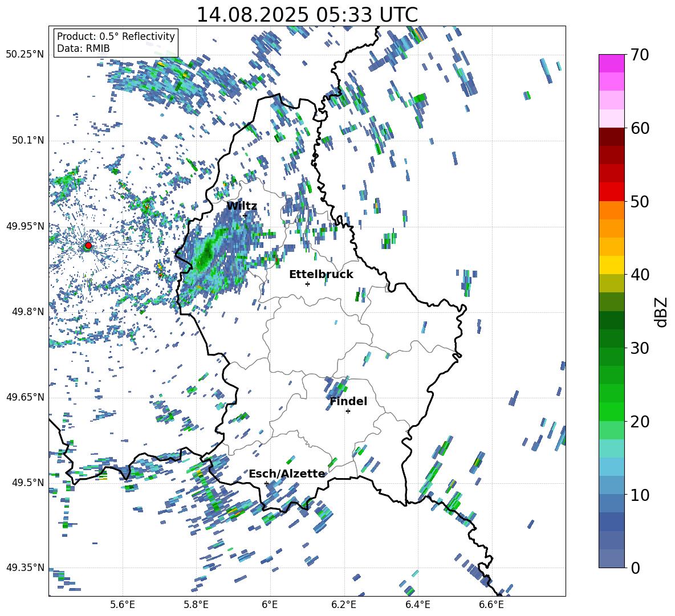Click the latitude label '49.8°N'
Image resolution: width=675 pixels, height=616 pixels.
27,312
